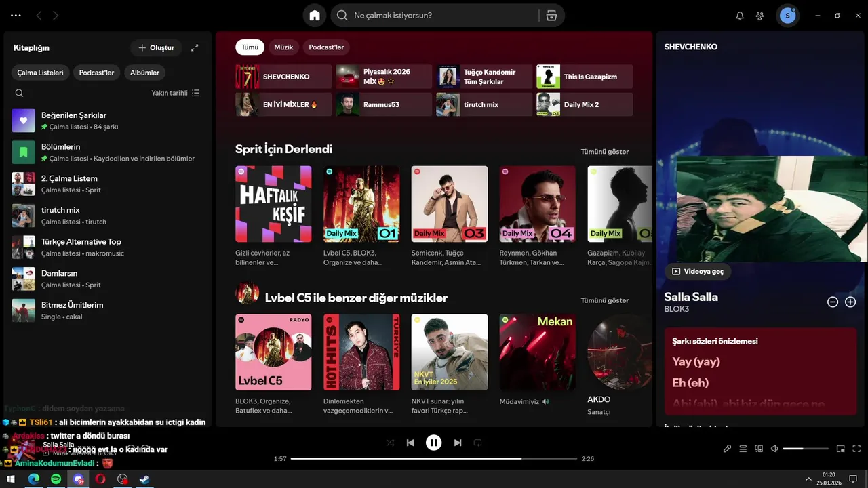The width and height of the screenshot is (868, 488).
Task: Add Salla Salla to playlist with plus icon
Action: click(850, 302)
